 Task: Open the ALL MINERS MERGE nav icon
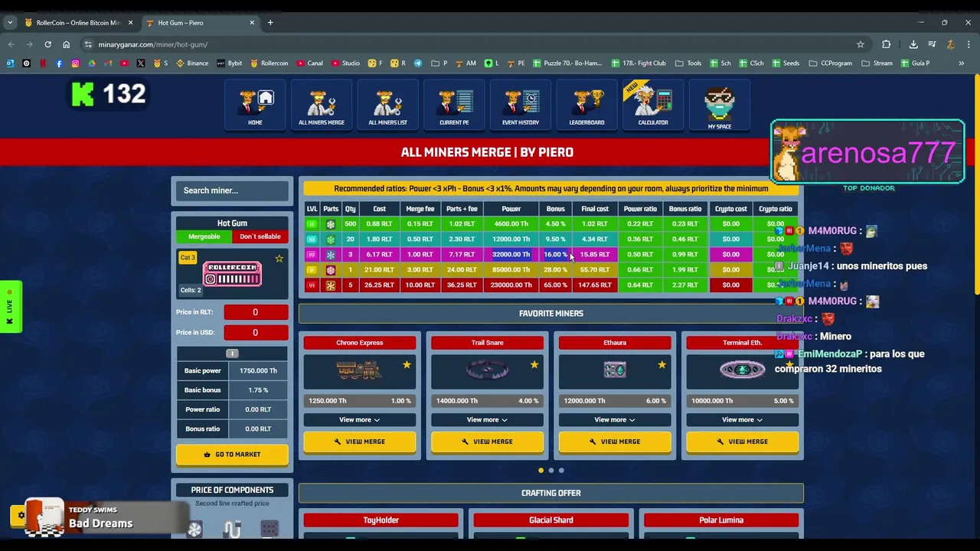[x=322, y=105]
